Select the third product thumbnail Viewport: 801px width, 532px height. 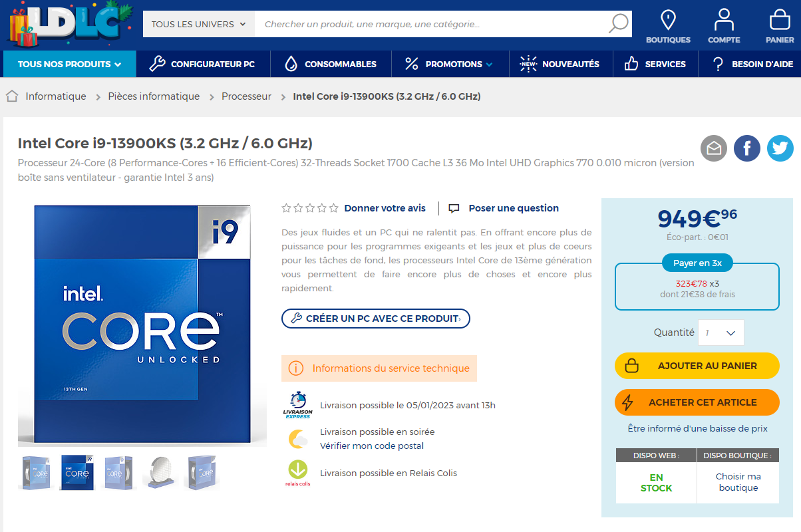pos(117,473)
